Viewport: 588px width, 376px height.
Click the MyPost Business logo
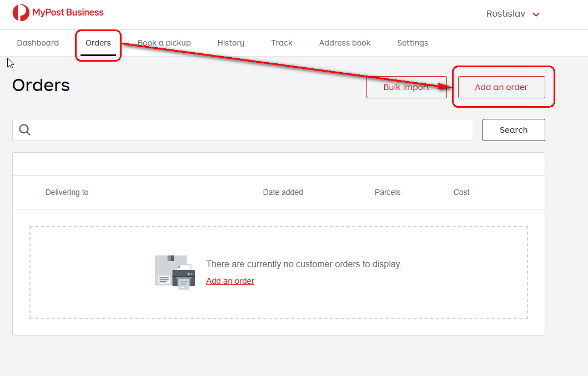point(58,13)
